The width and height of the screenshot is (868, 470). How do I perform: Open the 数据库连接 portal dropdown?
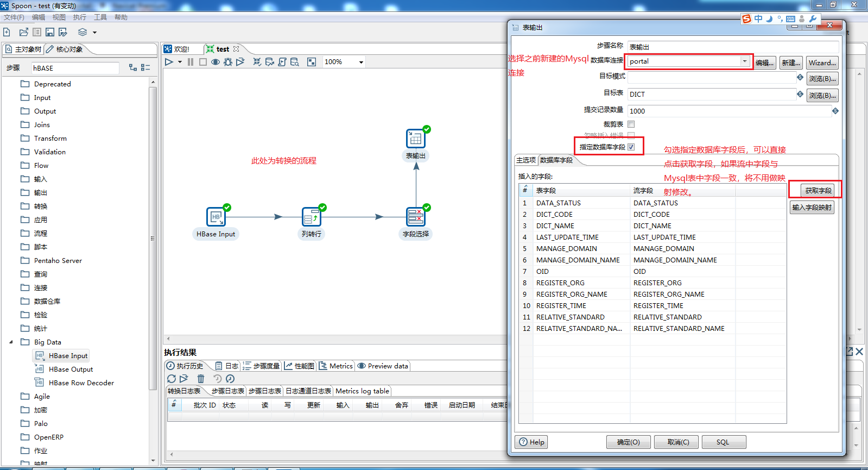[745, 61]
